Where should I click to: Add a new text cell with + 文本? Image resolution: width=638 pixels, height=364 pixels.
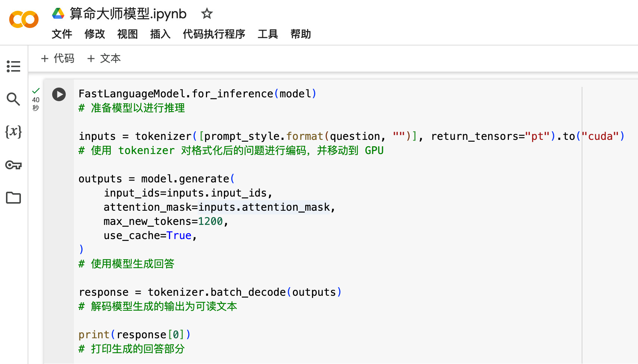coord(104,59)
